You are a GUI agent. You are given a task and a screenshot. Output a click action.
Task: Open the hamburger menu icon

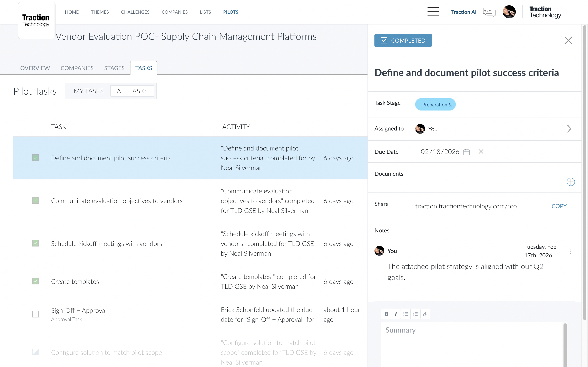point(433,12)
